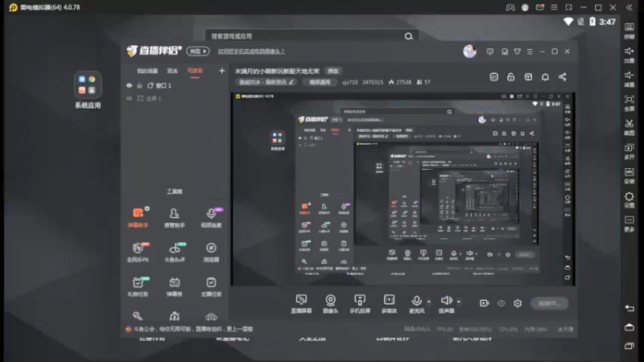Click the share icon above preview
The width and height of the screenshot is (644, 362).
point(562,76)
